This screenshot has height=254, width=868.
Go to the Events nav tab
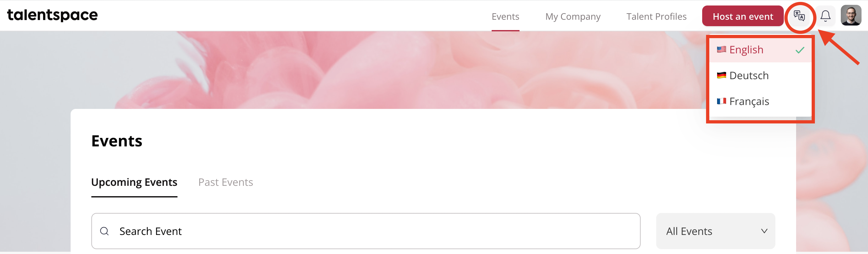click(505, 16)
